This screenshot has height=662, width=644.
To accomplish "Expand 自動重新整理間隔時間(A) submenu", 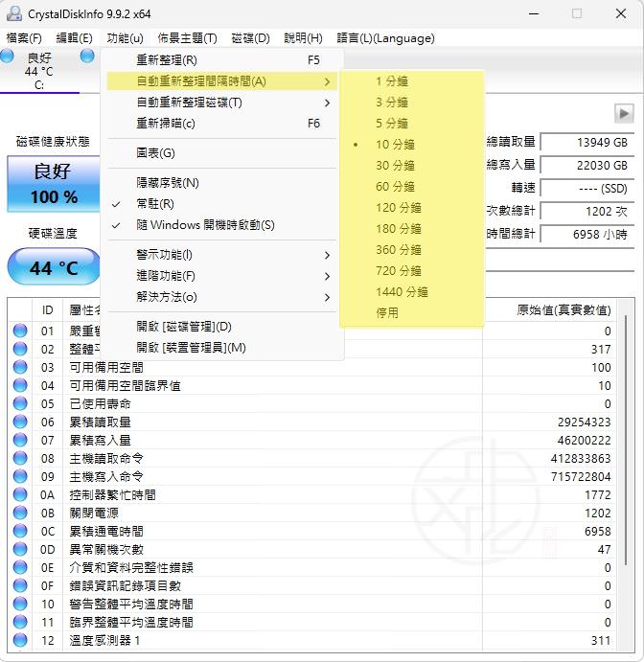I will tap(222, 81).
